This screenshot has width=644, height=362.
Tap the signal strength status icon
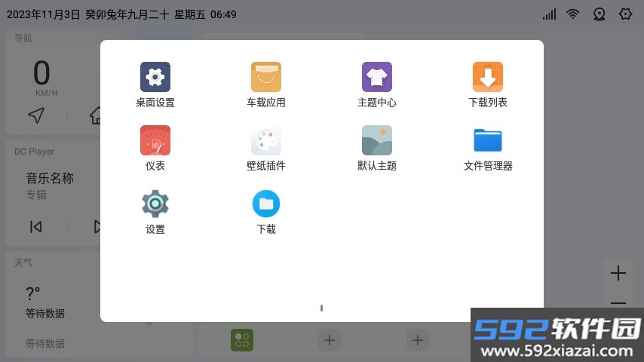click(x=549, y=14)
